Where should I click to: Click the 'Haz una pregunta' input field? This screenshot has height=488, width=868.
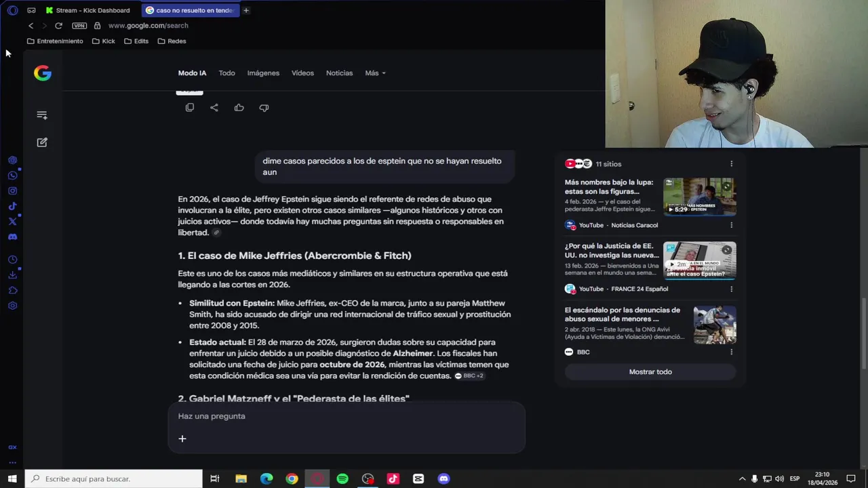click(x=347, y=416)
